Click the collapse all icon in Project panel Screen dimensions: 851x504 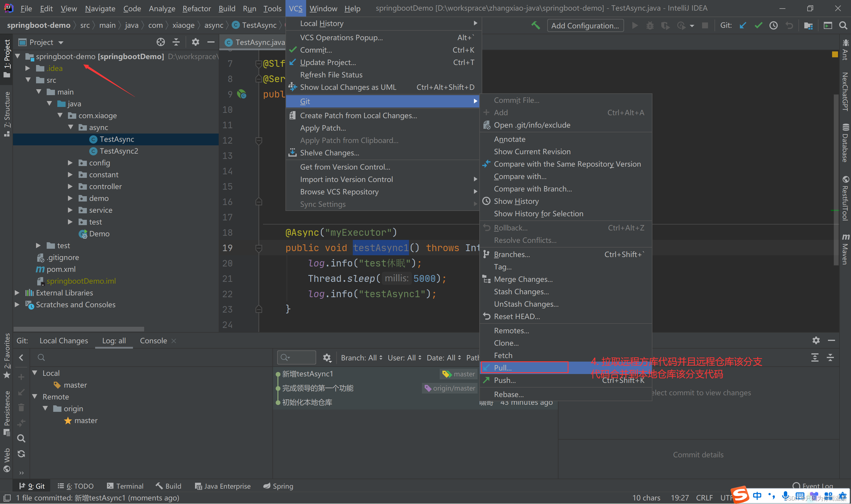176,42
